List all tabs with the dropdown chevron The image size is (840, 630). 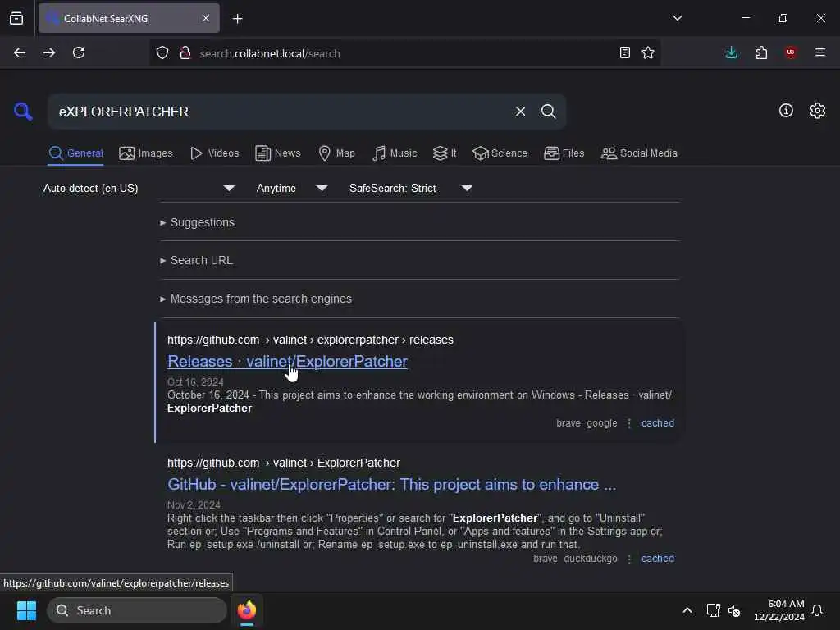click(x=677, y=18)
